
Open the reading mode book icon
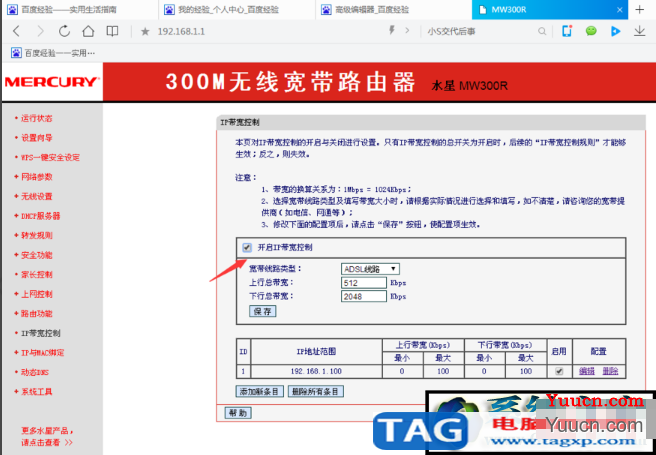112,31
